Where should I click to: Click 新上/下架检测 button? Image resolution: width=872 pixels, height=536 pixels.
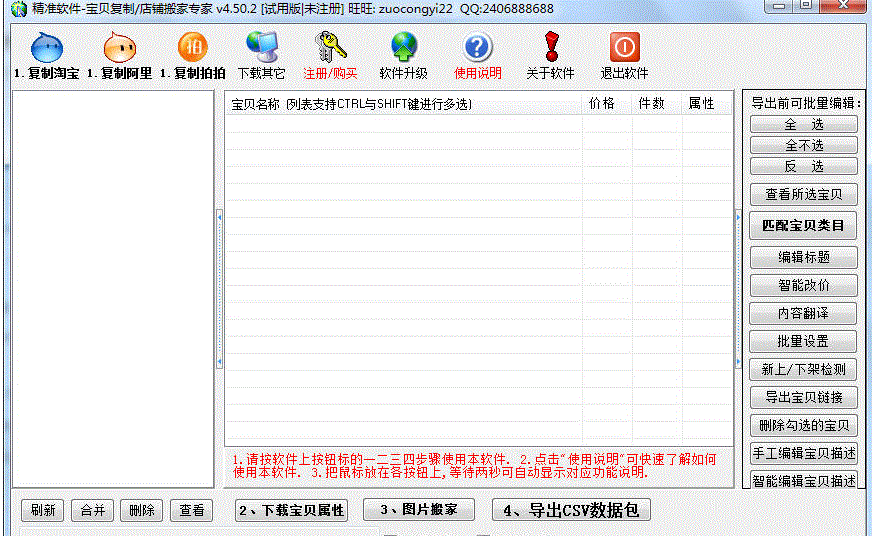(804, 370)
